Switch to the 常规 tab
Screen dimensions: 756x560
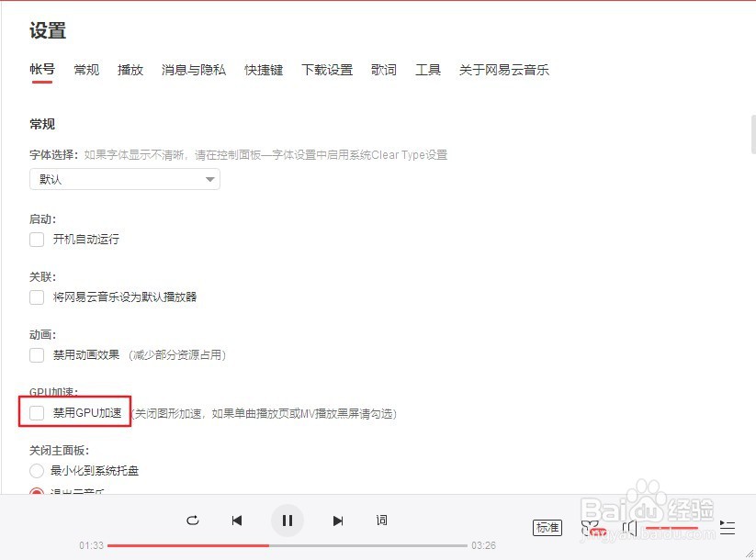[86, 70]
